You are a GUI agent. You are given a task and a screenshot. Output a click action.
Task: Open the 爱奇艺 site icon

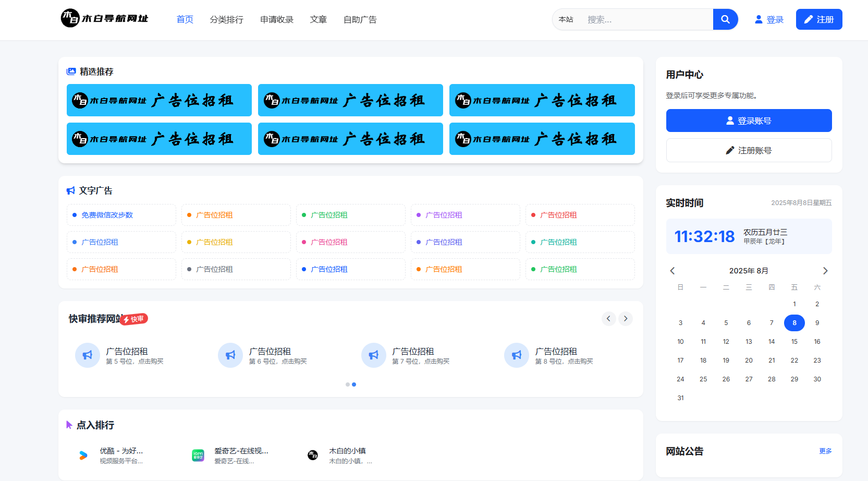(198, 455)
